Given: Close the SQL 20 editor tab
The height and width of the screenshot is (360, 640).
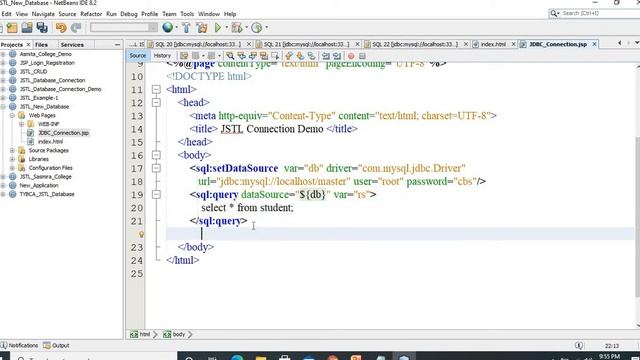Looking at the screenshot, I should click(x=249, y=44).
